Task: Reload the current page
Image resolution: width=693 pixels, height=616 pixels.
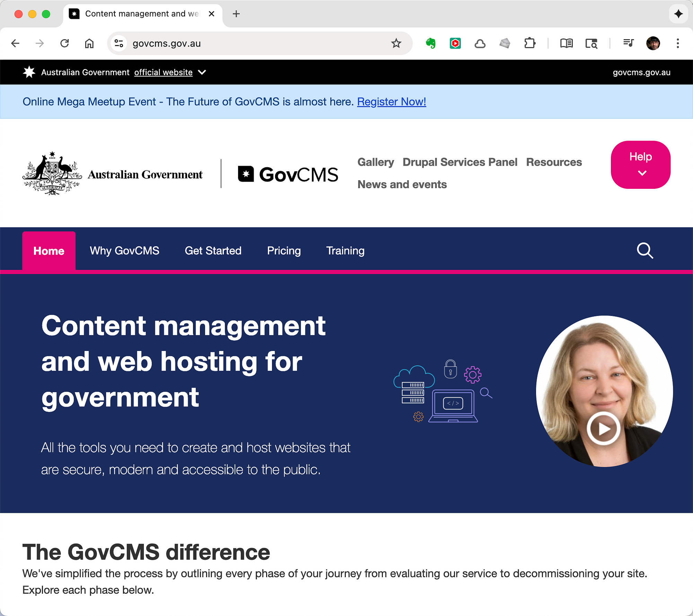Action: tap(64, 43)
